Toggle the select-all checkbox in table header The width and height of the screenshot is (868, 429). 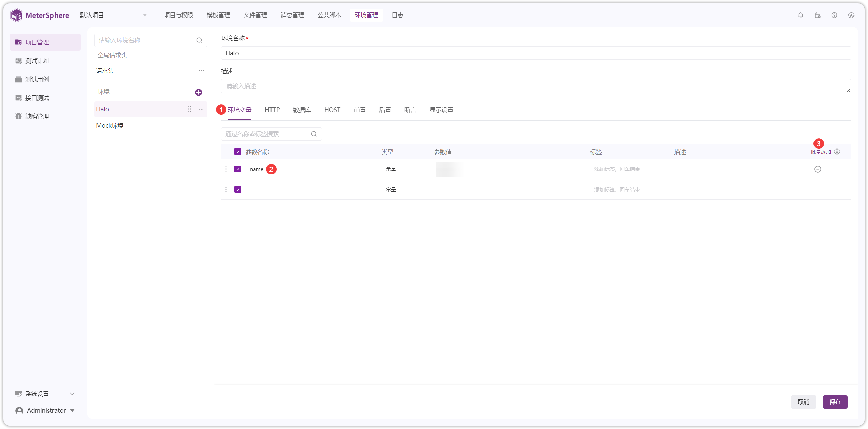(x=238, y=152)
